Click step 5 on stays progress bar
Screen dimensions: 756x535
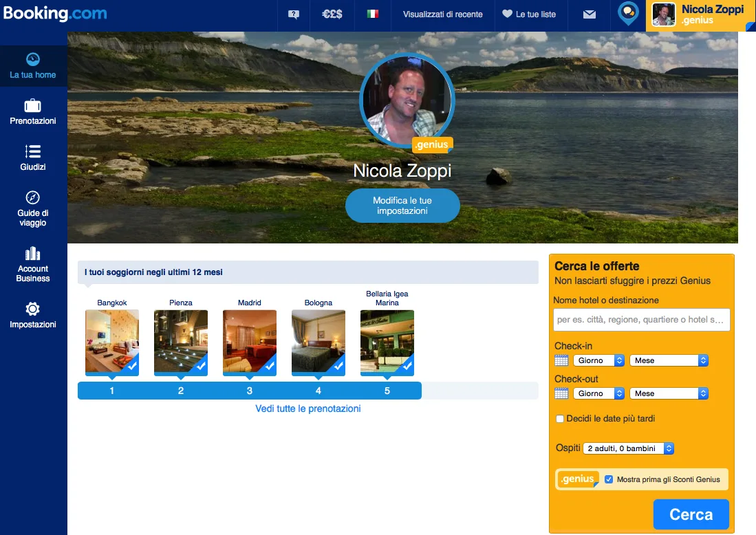click(x=387, y=391)
